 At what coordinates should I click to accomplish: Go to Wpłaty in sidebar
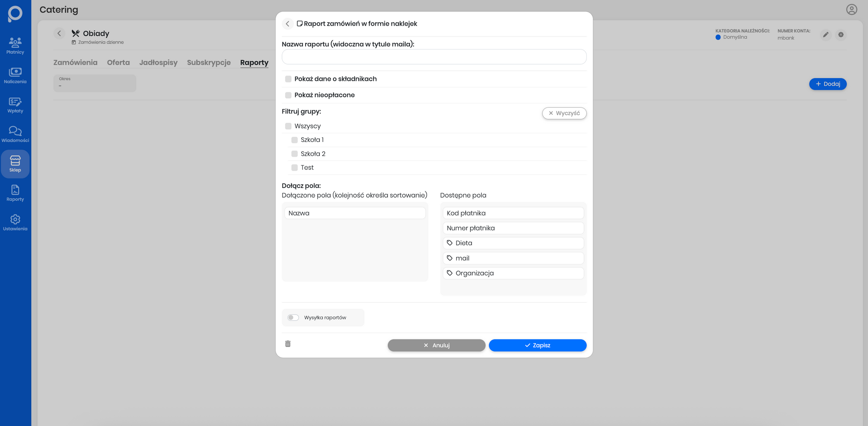coord(15,105)
